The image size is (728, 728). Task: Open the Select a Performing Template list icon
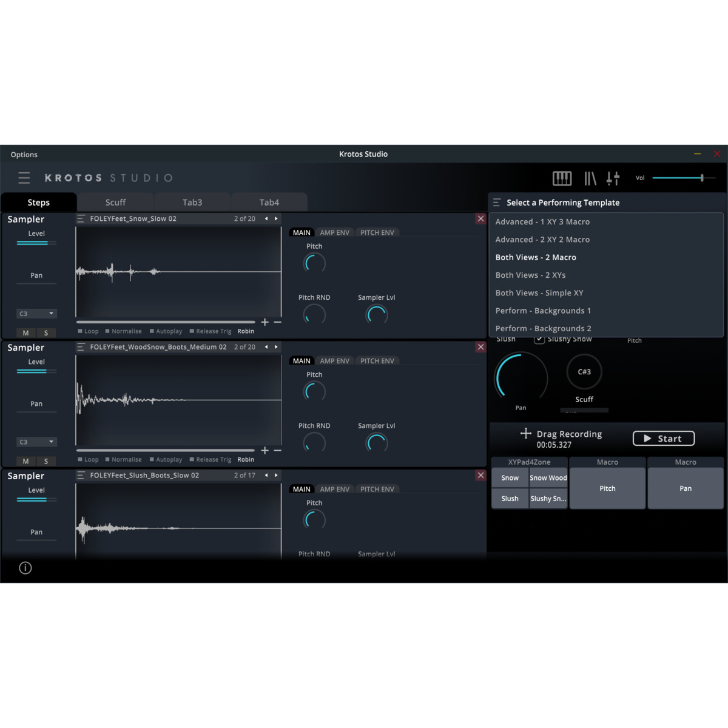coord(497,202)
